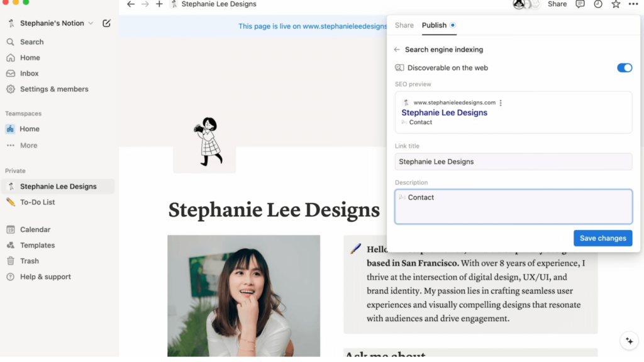
Task: Click the Link title input field
Action: (513, 162)
